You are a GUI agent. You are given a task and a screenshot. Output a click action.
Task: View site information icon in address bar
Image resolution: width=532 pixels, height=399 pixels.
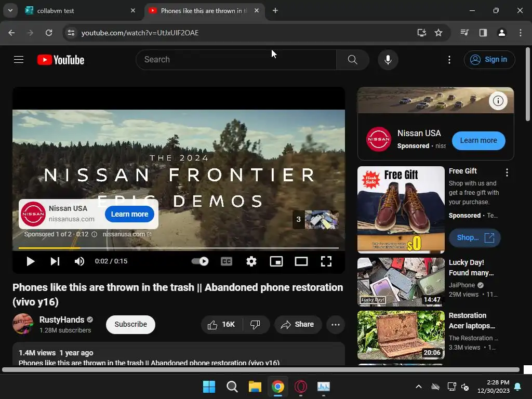[71, 33]
